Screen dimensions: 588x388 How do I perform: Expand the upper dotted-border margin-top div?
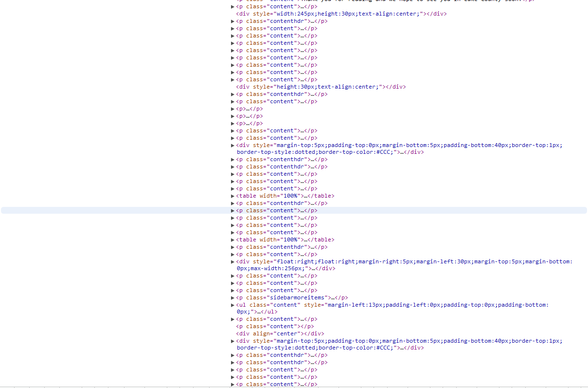coord(232,145)
